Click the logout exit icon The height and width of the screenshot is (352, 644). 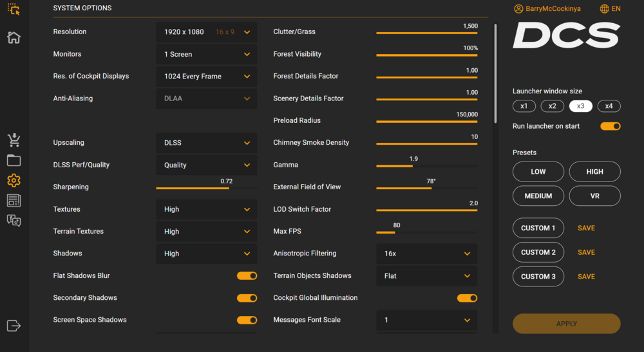coord(14,326)
